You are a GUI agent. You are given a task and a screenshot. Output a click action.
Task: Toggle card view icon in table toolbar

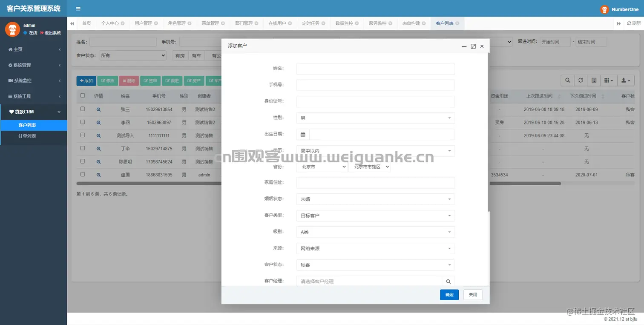click(593, 80)
